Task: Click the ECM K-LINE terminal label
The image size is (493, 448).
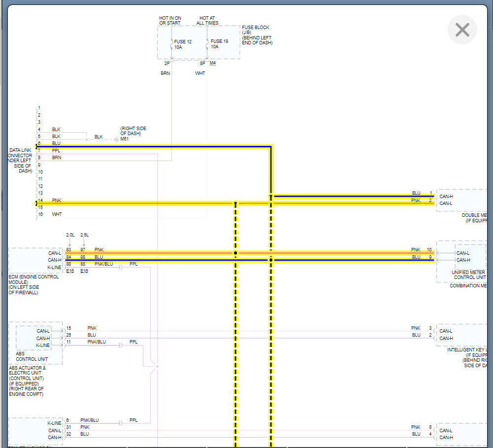Action: pos(54,267)
